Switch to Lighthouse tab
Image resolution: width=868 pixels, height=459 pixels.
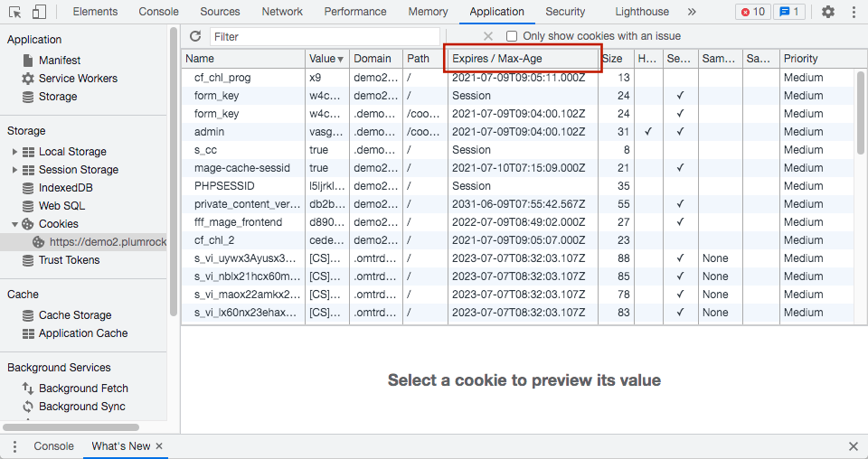click(x=642, y=12)
